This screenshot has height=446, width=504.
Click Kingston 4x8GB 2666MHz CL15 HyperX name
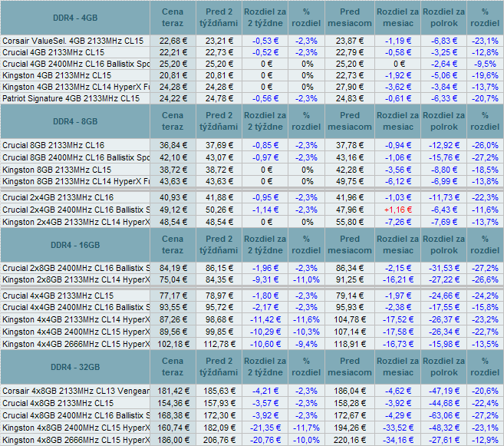(76, 440)
